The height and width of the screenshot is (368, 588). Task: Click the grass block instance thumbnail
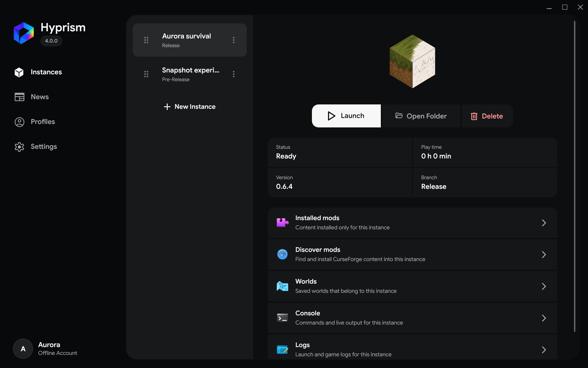point(412,61)
